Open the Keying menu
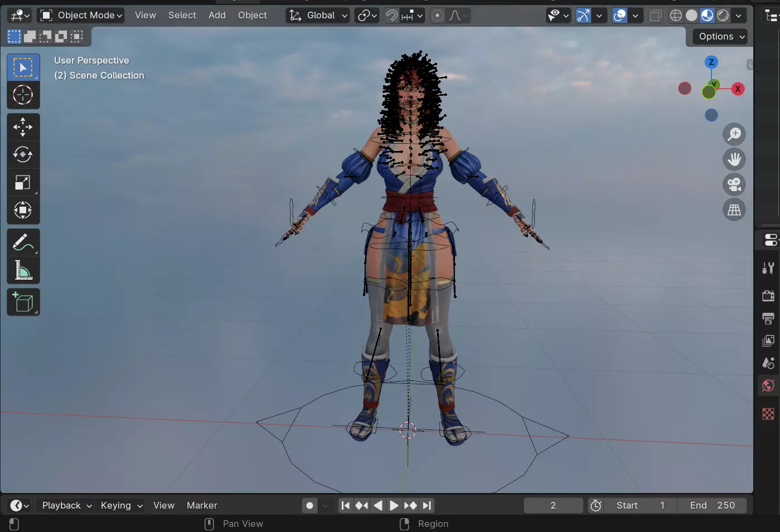The image size is (780, 532). tap(121, 505)
